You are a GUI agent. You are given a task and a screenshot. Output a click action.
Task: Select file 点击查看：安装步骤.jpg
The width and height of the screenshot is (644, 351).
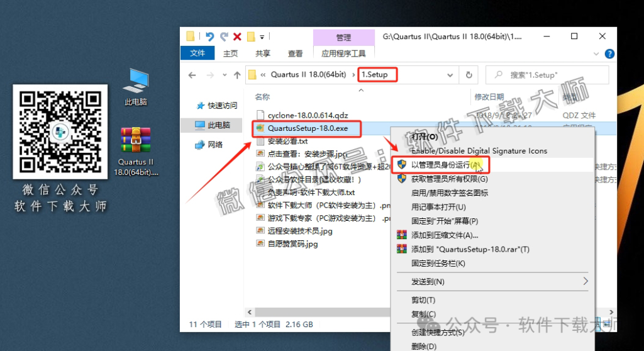click(x=307, y=153)
